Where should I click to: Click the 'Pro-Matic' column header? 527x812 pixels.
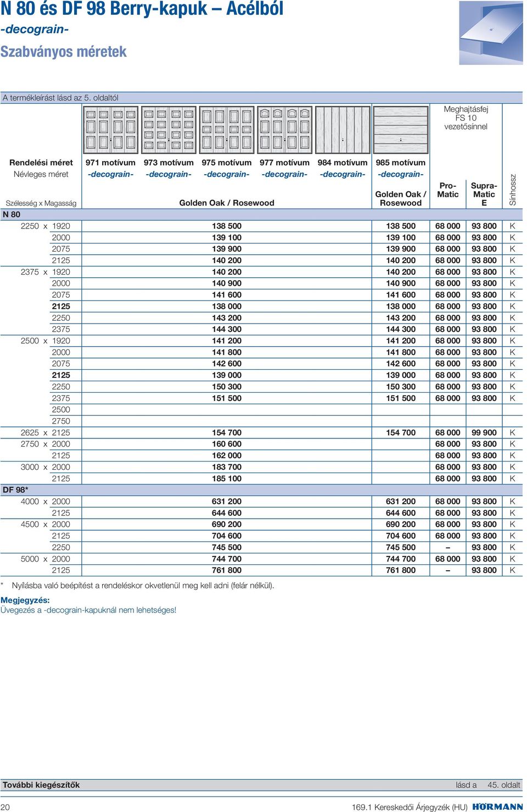[448, 190]
